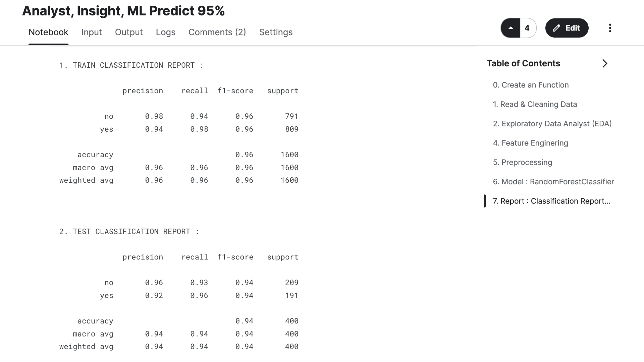Upvote the notebook with the arrow icon
The image size is (644, 362).
pos(511,28)
